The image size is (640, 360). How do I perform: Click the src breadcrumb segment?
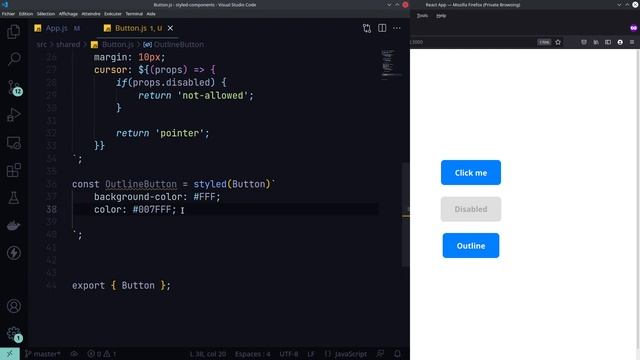tap(42, 44)
